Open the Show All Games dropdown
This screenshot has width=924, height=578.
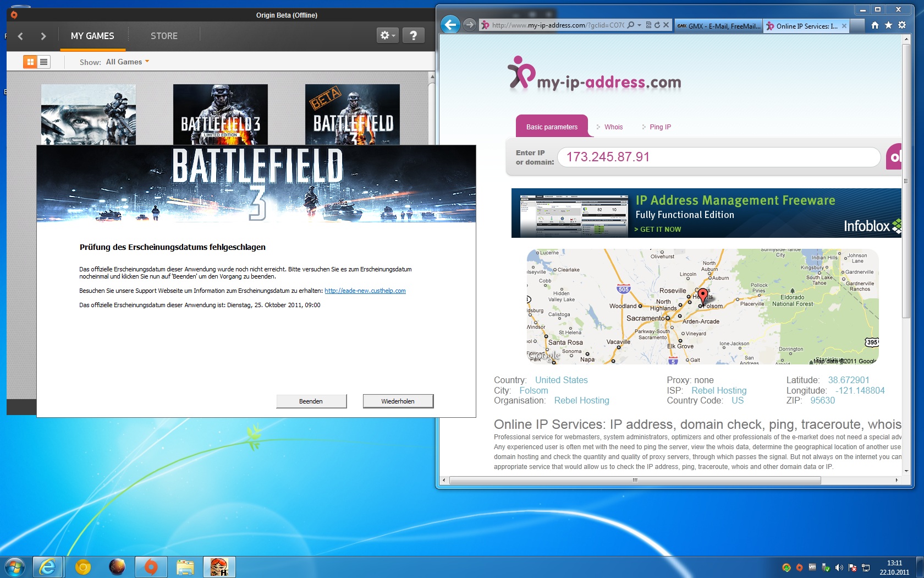(x=128, y=62)
